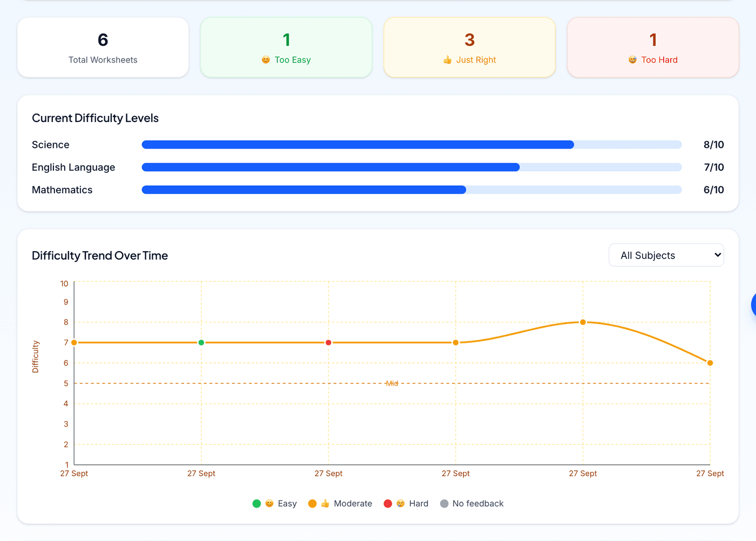
Task: Click the vertical Difficulty axis title
Action: click(36, 357)
